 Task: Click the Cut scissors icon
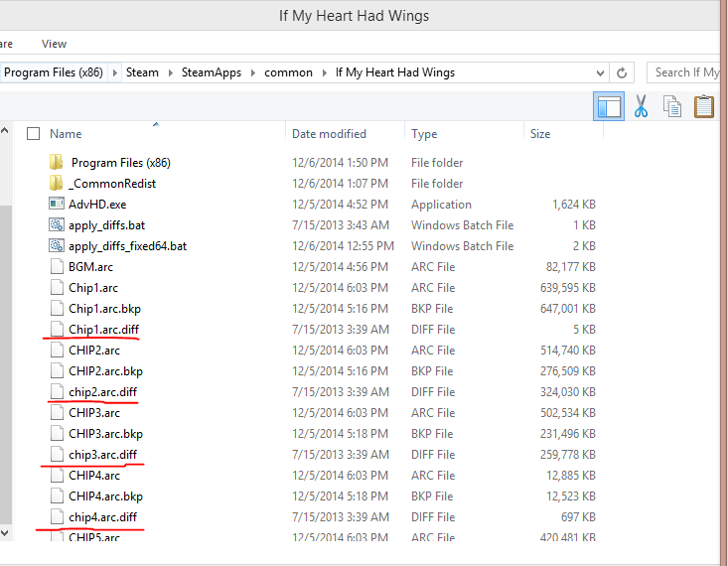641,106
